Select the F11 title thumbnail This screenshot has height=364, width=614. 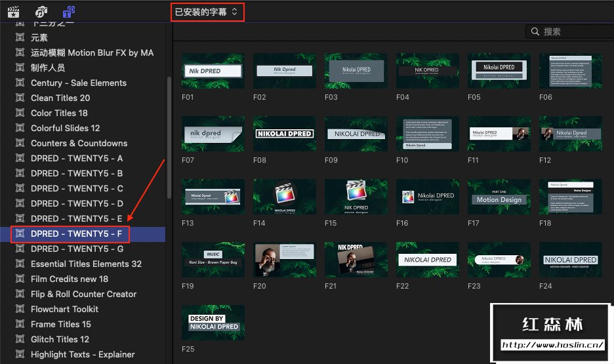click(x=499, y=134)
